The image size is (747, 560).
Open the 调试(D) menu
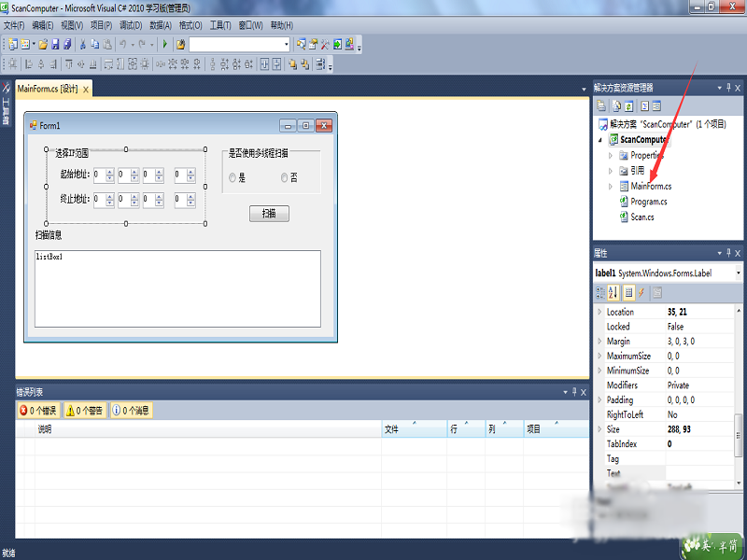pyautogui.click(x=131, y=25)
